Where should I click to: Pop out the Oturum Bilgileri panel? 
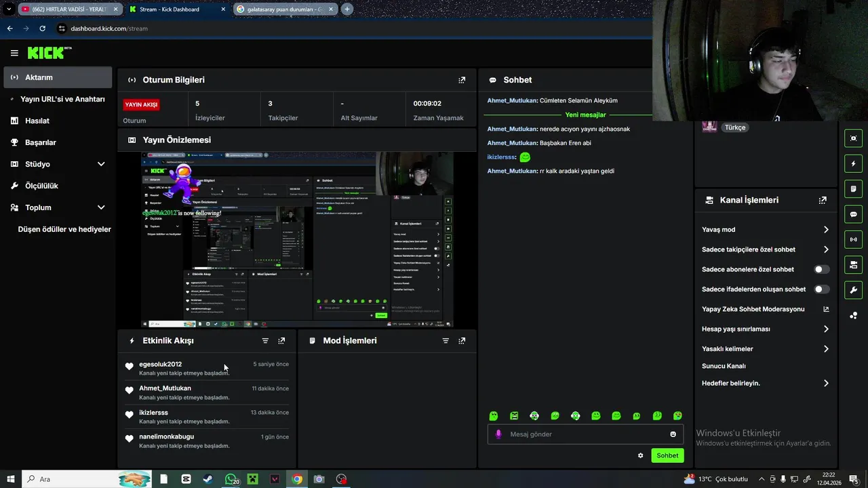(x=462, y=80)
